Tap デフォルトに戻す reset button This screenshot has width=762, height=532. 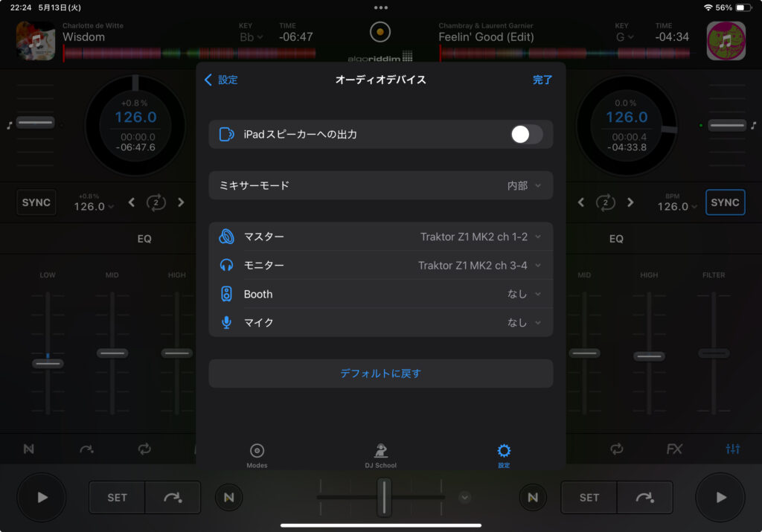point(380,374)
